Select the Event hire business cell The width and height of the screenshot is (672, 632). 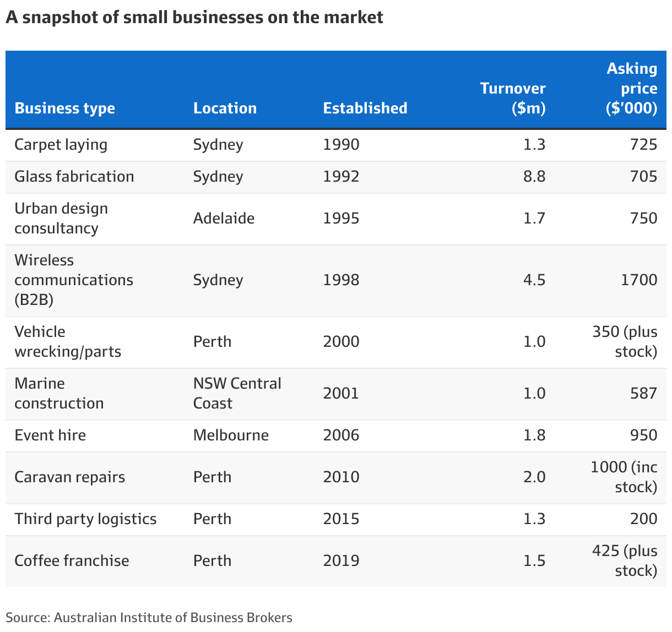[50, 435]
